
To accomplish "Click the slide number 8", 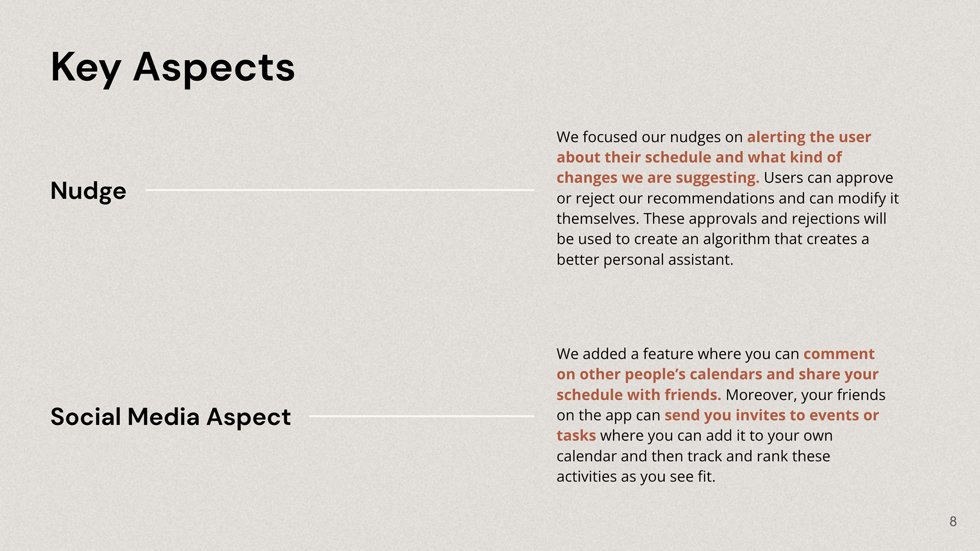I will tap(952, 521).
